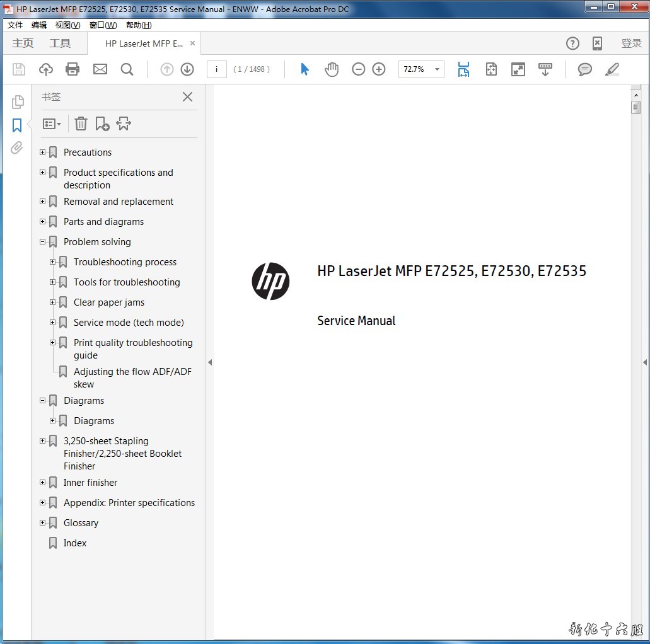Expand the Clear paper jams bookmark
Viewport: 650px width, 644px height.
coord(53,302)
